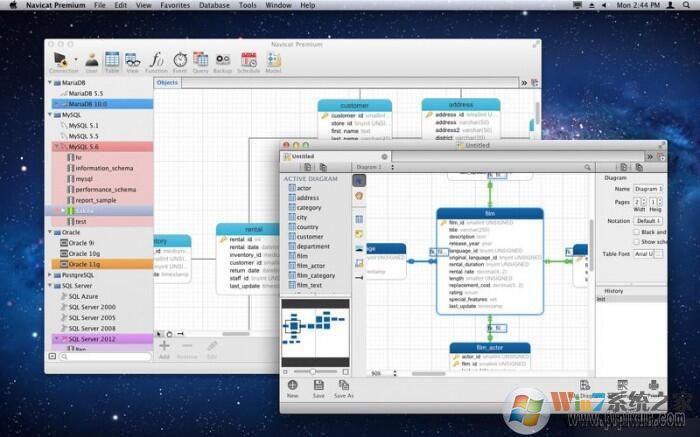The image size is (700, 437).
Task: Open the View toolbar icon
Action: coord(133,61)
